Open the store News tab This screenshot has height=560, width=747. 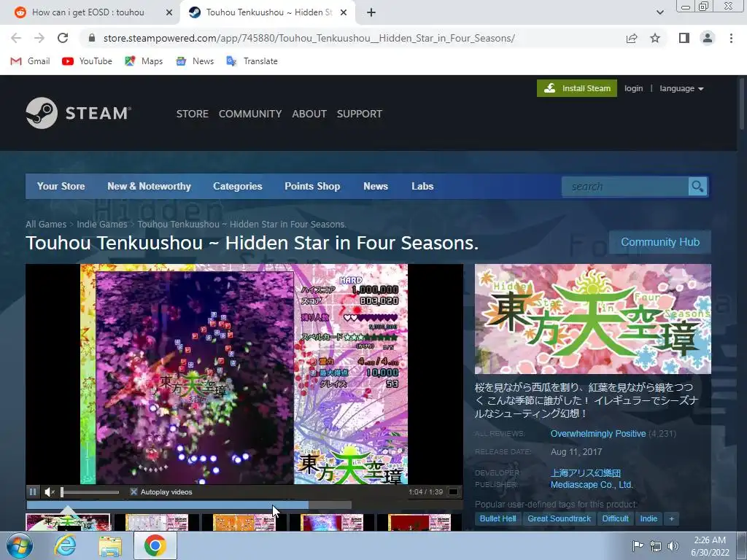(376, 186)
